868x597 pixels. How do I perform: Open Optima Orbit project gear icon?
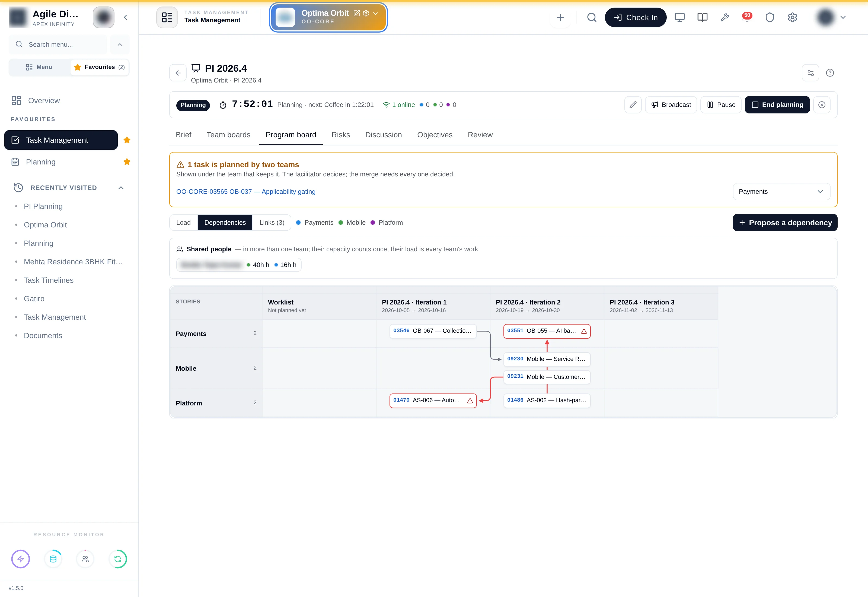point(366,13)
